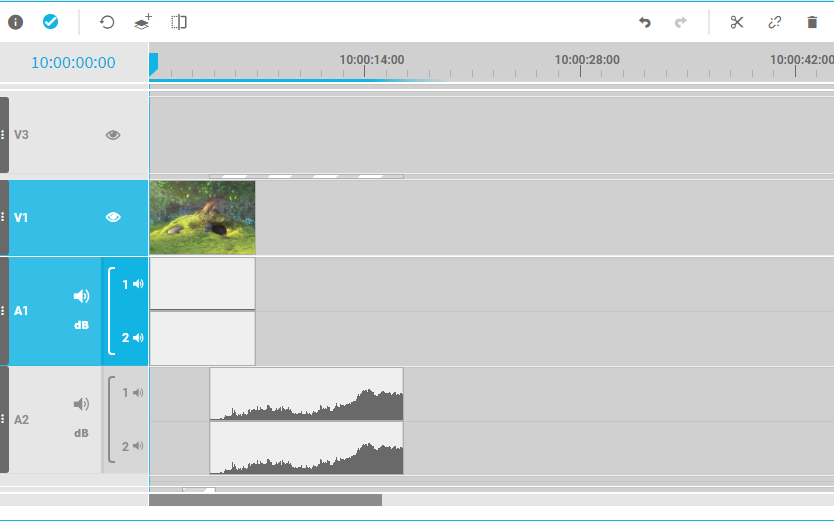
Task: Open the V3 track handle menu
Action: tap(3, 135)
